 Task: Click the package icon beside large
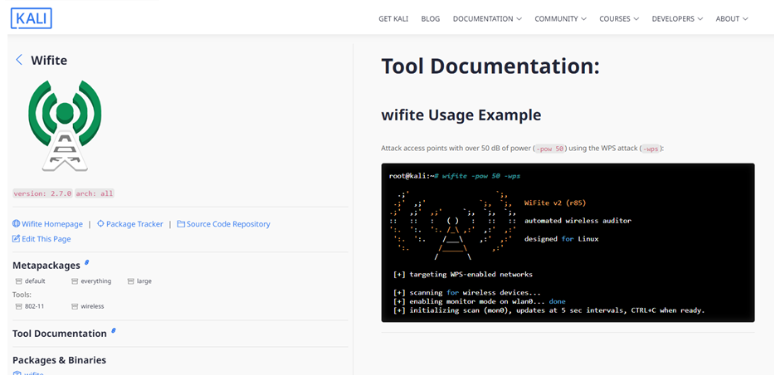[131, 281]
